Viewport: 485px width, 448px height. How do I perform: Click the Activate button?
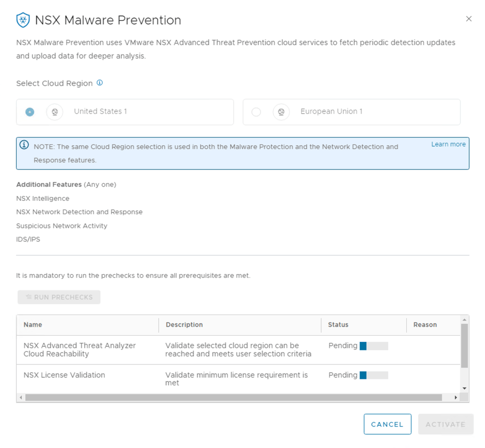click(445, 424)
